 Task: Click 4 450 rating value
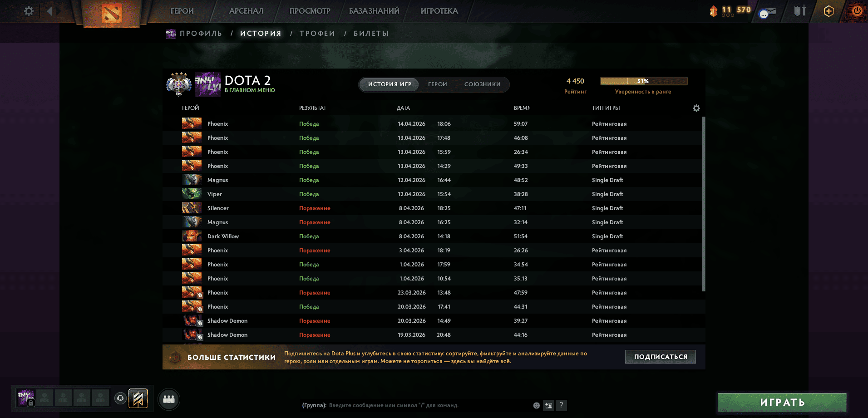[575, 81]
